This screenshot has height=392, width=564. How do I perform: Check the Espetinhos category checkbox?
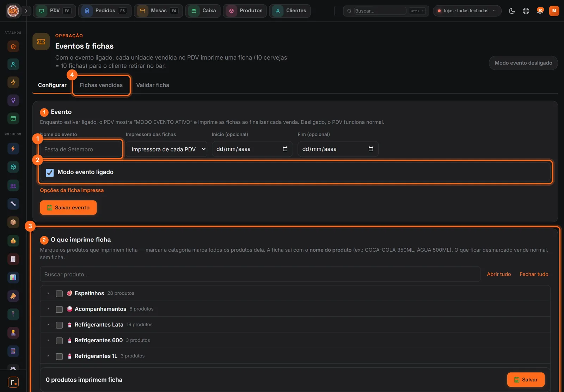(x=59, y=294)
